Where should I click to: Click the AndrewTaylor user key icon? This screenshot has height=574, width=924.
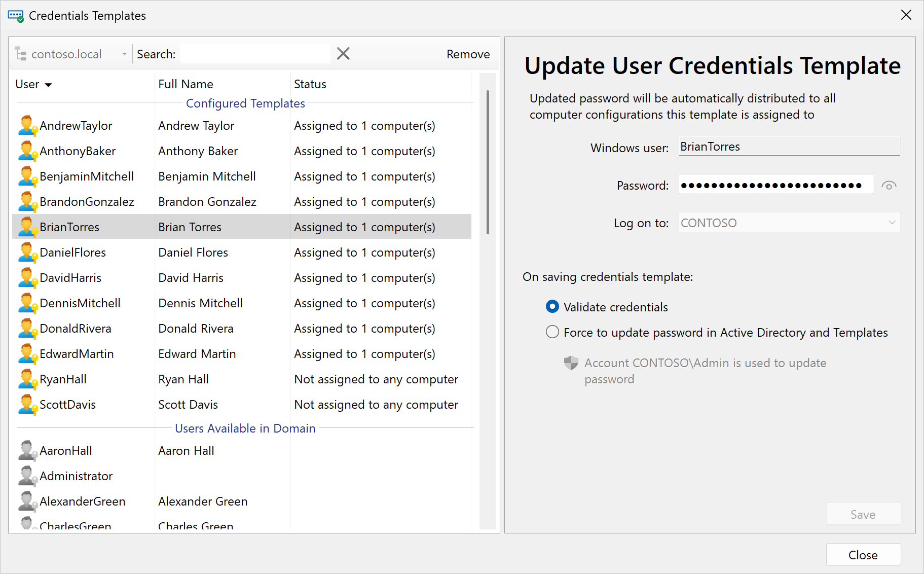click(x=27, y=126)
